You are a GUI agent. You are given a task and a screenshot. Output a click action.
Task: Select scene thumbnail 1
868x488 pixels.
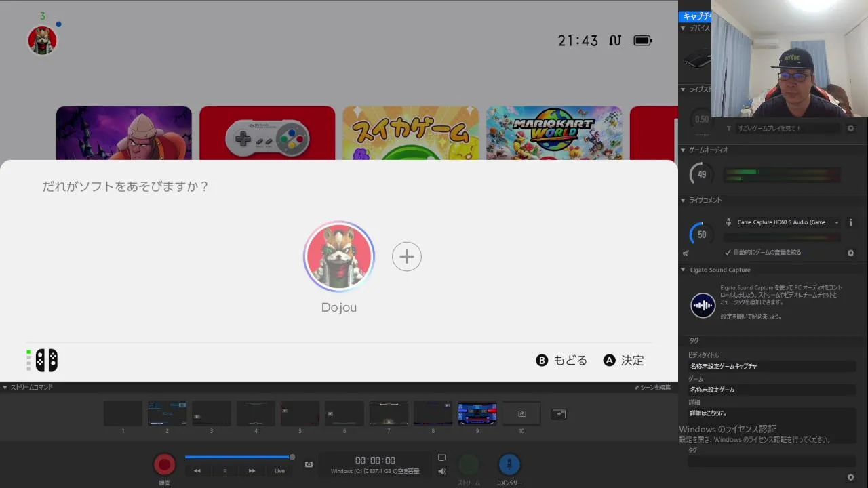coord(123,413)
